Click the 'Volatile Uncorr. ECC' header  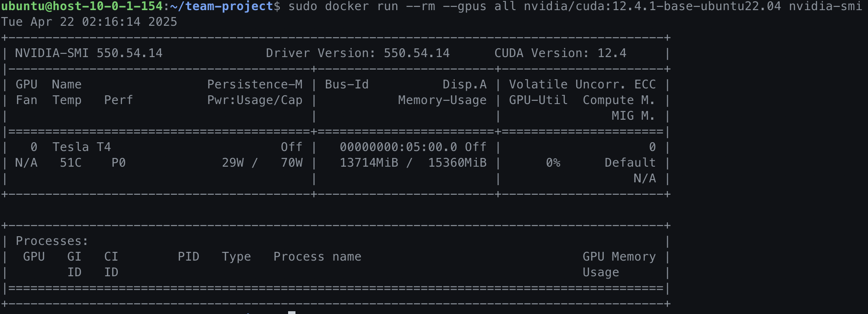[583, 85]
